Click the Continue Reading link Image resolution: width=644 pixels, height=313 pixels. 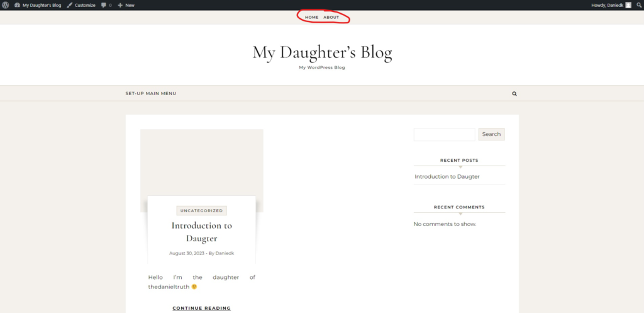[x=201, y=308]
